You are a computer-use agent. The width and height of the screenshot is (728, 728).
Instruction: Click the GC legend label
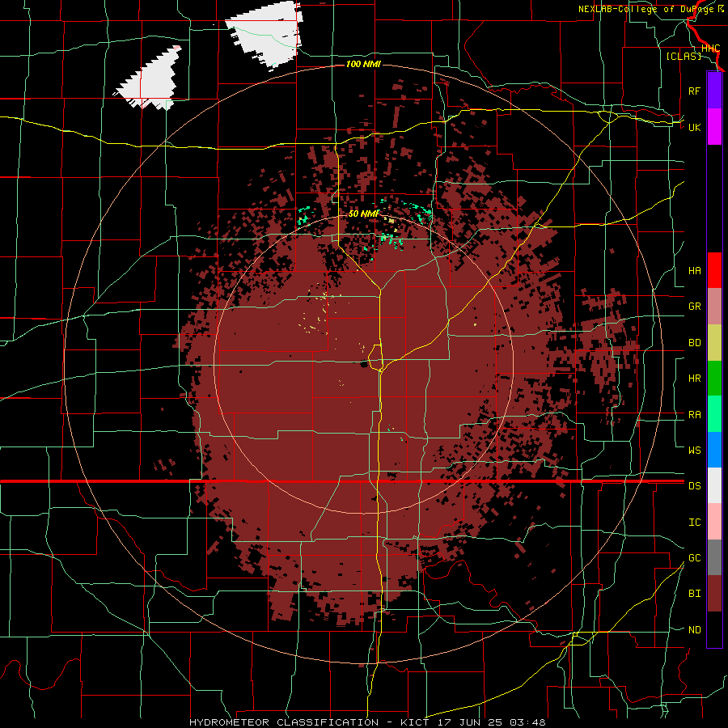coord(694,558)
